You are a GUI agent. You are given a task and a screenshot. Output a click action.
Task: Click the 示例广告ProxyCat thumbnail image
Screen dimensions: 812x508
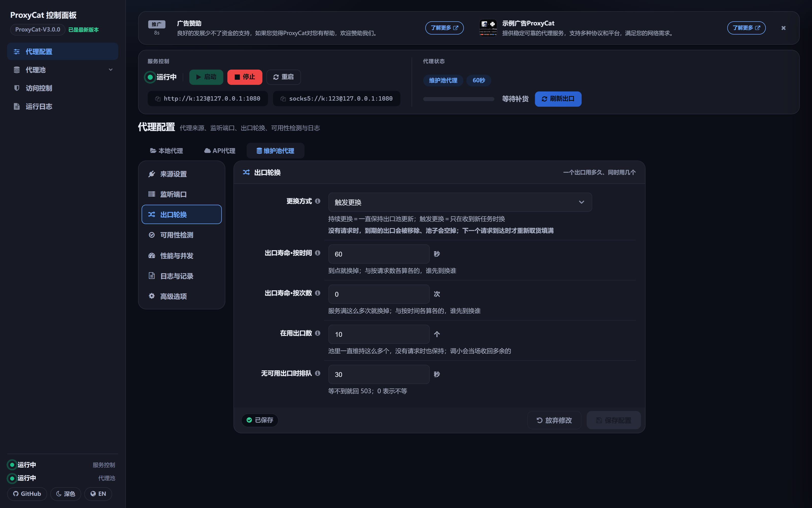[488, 28]
